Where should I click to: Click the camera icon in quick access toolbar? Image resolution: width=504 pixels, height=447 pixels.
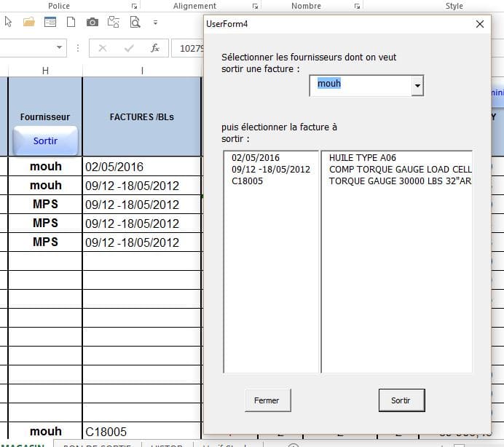92,22
